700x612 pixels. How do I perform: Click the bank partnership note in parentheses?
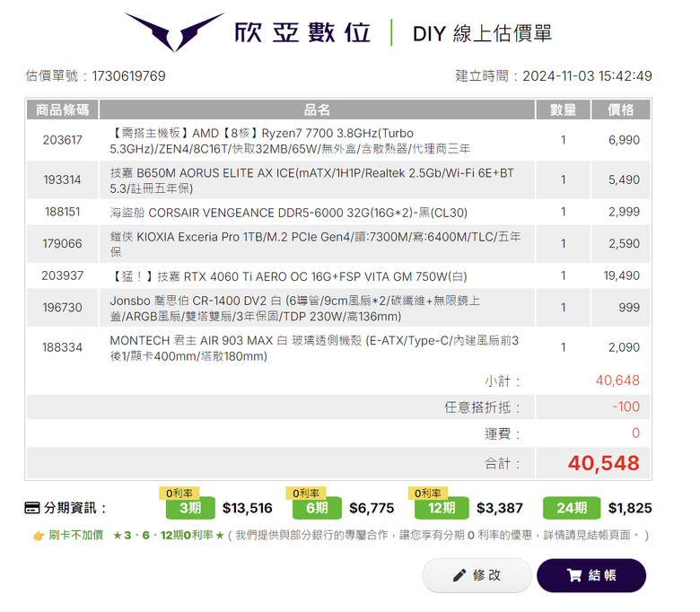point(438,535)
